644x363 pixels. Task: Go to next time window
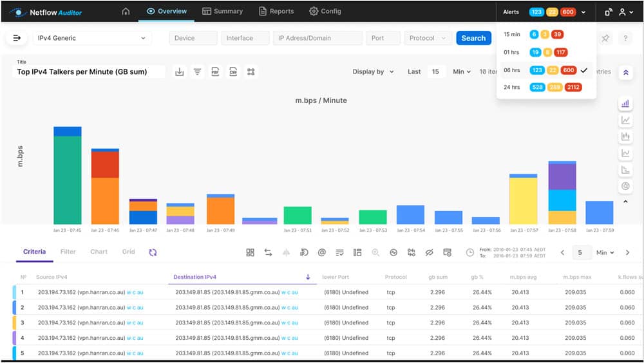click(x=627, y=252)
